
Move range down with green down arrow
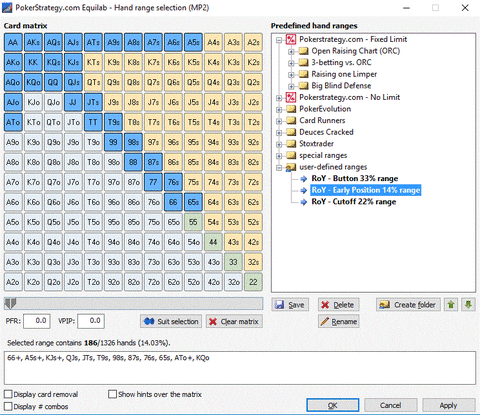[468, 305]
